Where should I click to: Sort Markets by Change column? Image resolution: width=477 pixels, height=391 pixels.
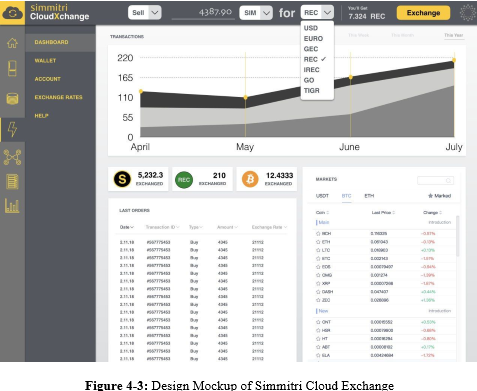coord(432,212)
